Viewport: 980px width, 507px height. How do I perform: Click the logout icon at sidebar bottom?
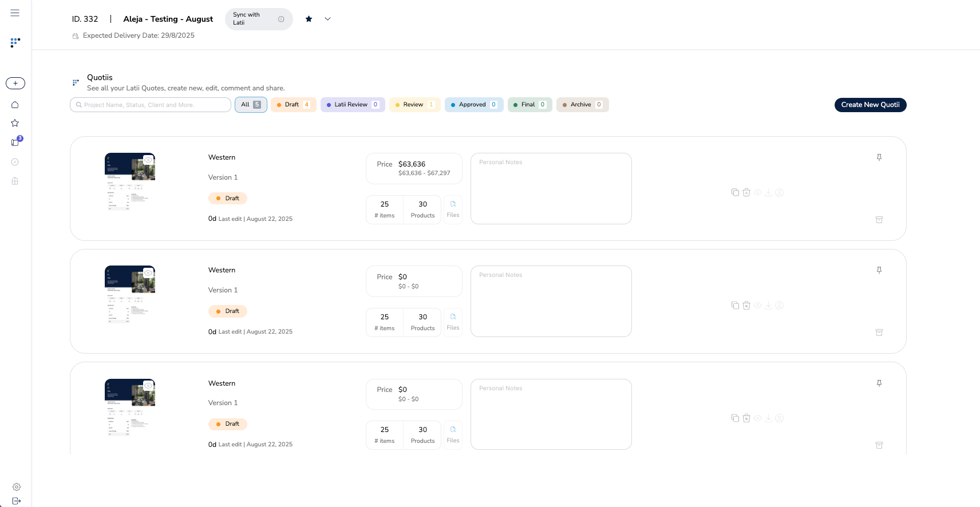17,501
